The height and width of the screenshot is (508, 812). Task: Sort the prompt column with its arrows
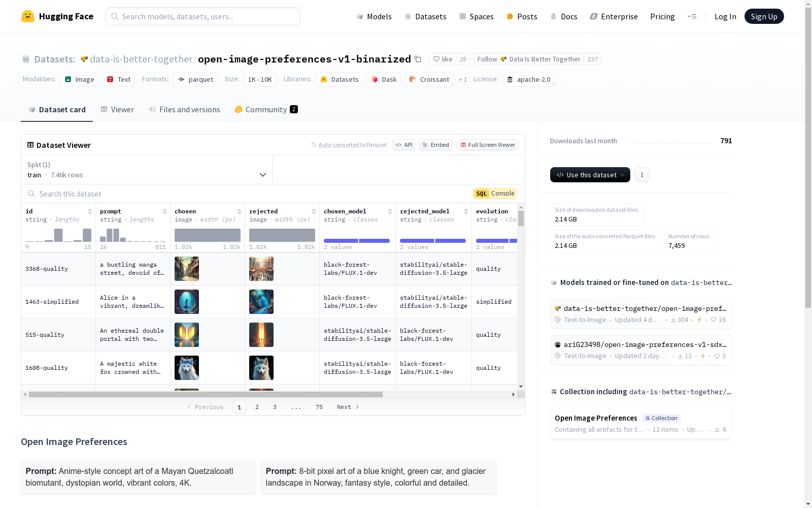pos(164,211)
